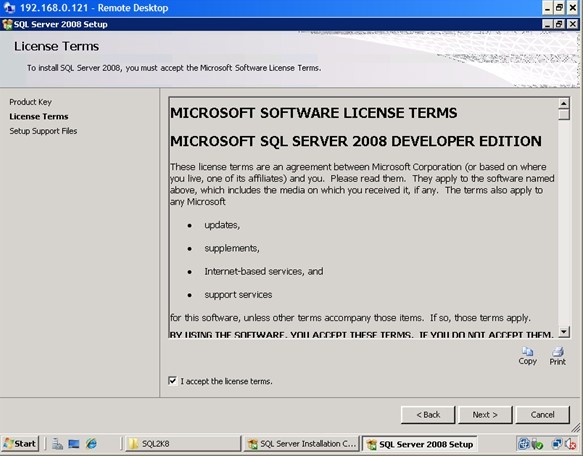Open the Windows Start menu
Viewport: 583px width, 457px height.
pyautogui.click(x=20, y=444)
